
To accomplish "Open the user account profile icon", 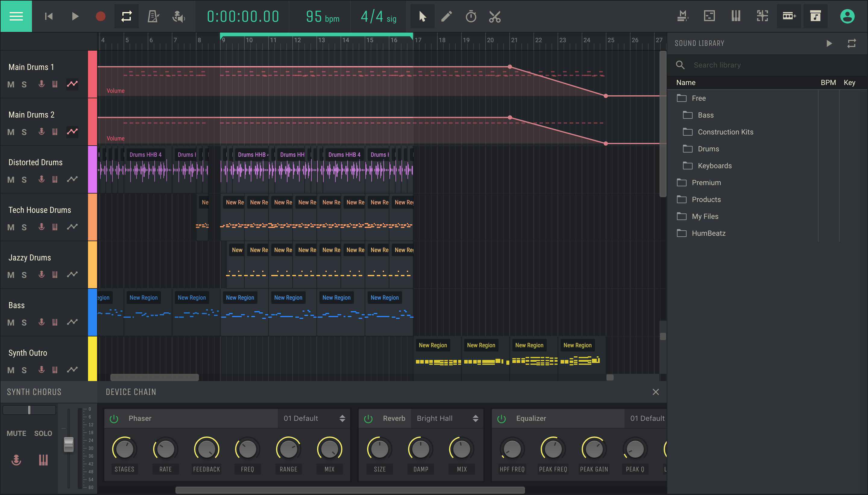I will (x=847, y=16).
